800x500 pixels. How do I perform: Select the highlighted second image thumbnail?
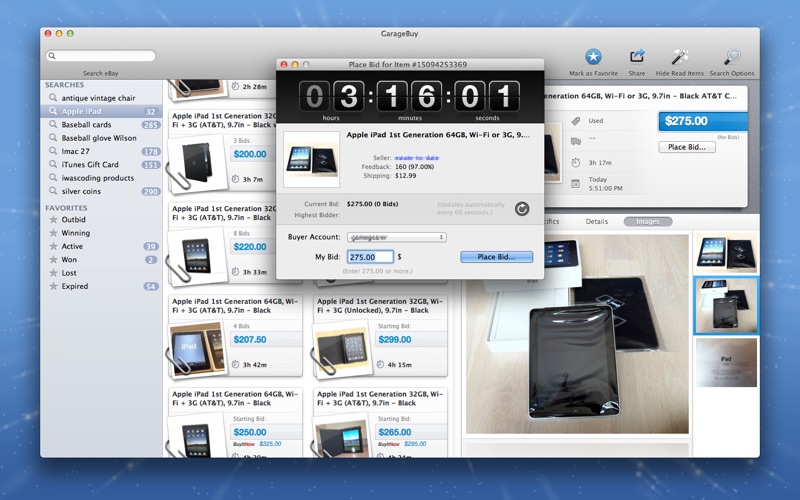(x=726, y=306)
